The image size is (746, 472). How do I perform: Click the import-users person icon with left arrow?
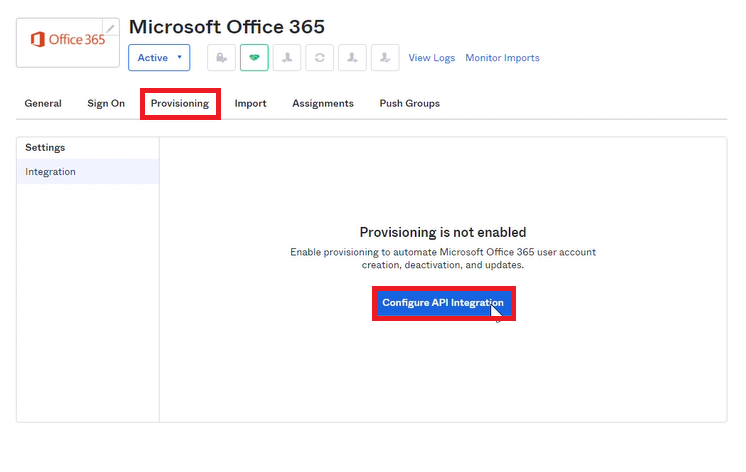[x=287, y=58]
